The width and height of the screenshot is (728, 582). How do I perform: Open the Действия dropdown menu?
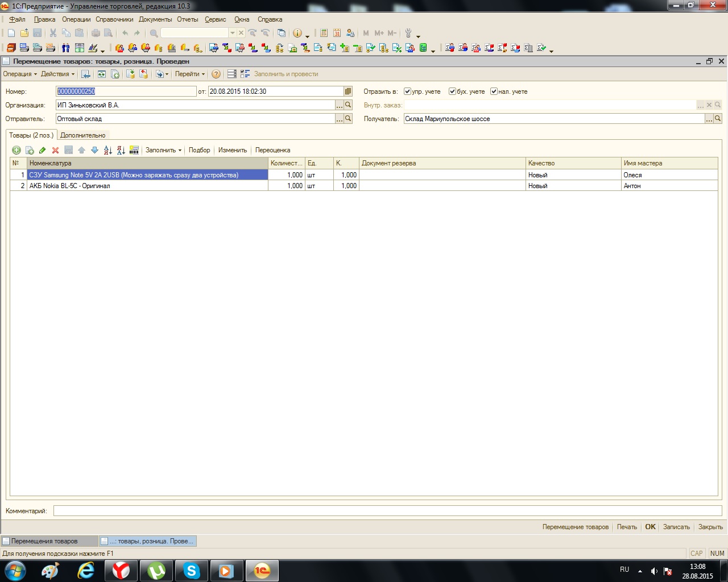click(x=57, y=74)
